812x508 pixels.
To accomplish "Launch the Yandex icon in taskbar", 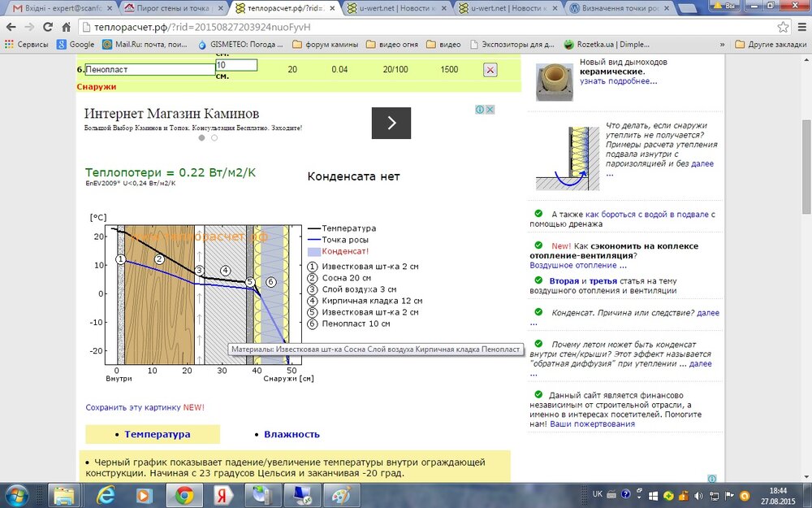I will point(223,496).
